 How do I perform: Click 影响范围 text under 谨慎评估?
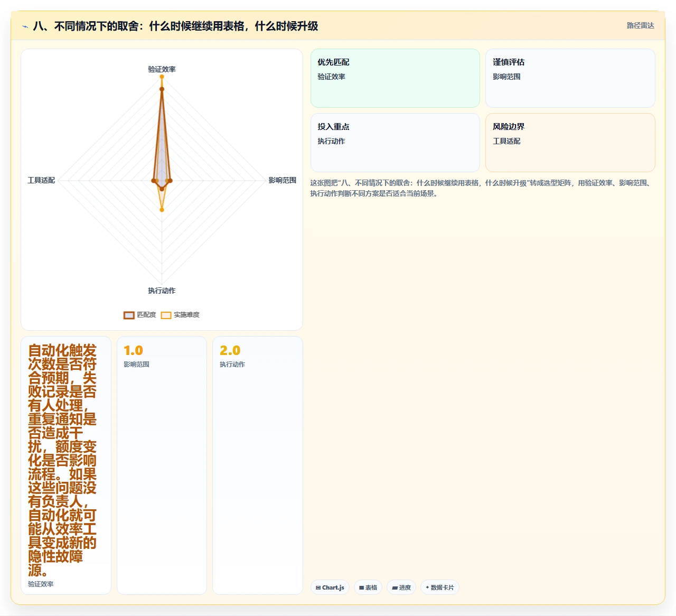click(x=506, y=77)
